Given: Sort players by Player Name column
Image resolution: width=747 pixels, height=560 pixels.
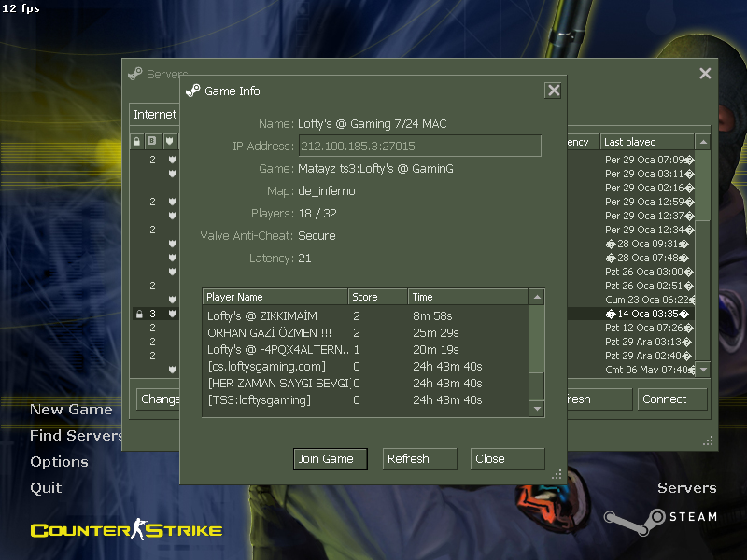Looking at the screenshot, I should point(275,297).
